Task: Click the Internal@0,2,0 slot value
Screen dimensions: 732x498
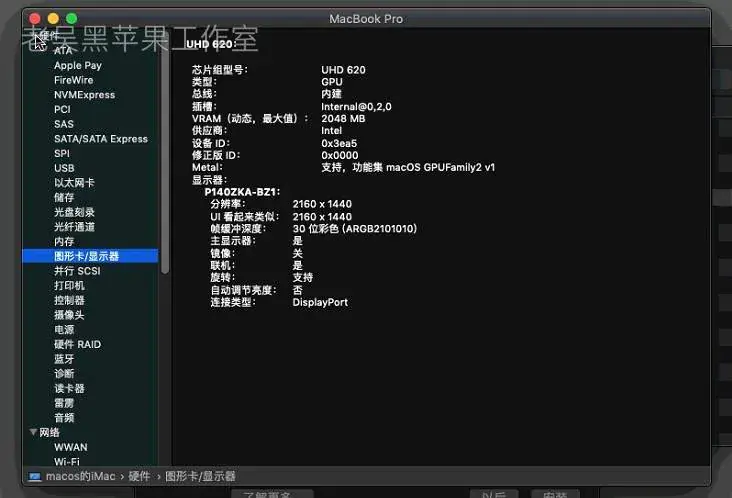Action: [356, 106]
